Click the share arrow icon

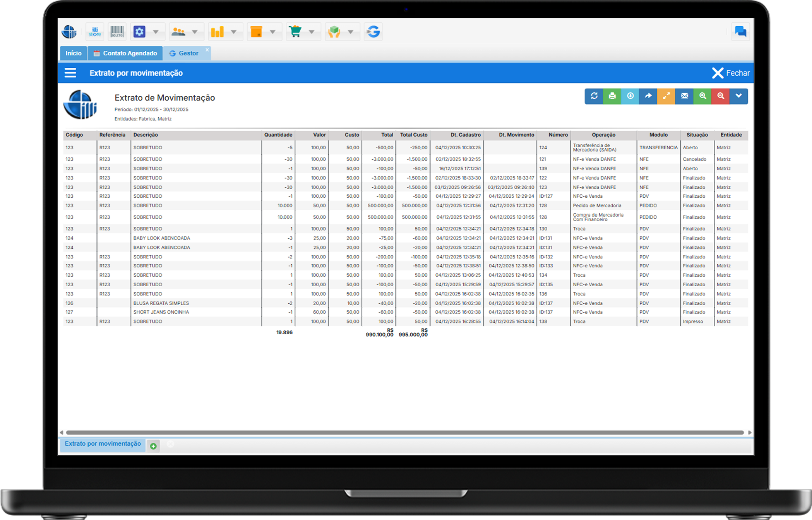coord(648,96)
